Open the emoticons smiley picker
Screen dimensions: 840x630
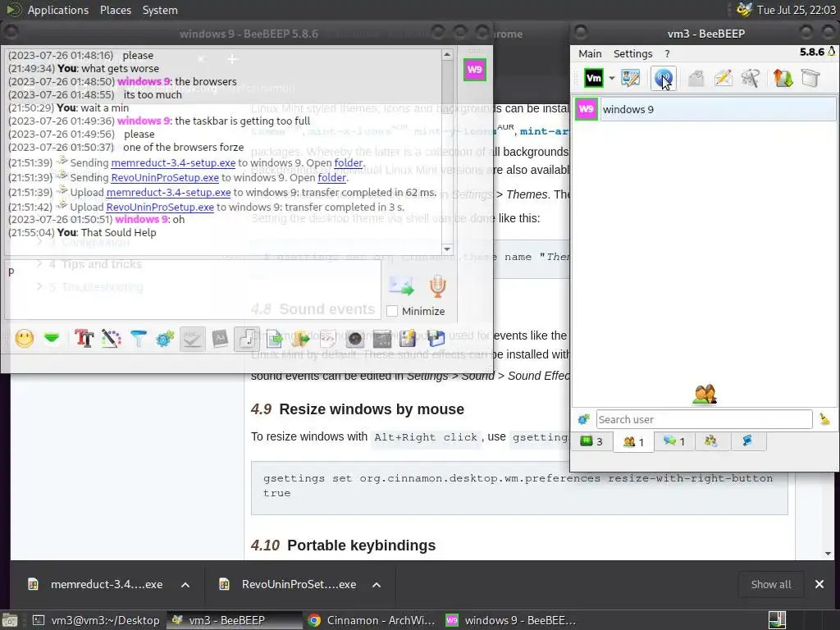click(24, 339)
